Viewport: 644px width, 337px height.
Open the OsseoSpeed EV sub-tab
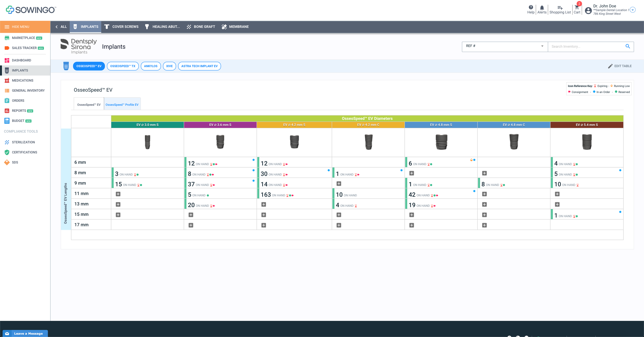tap(89, 104)
